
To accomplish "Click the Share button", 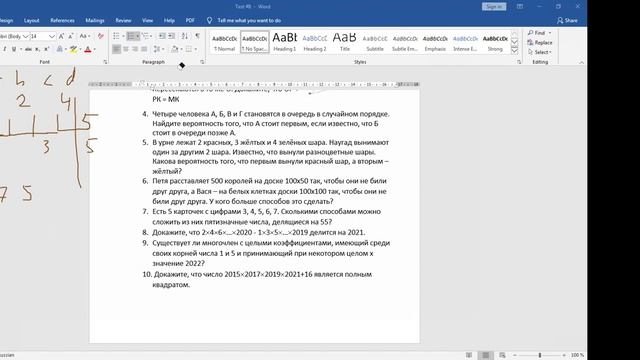I will (567, 20).
